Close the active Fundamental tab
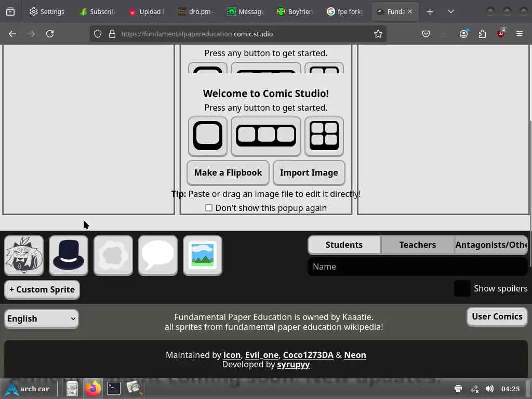 [410, 11]
